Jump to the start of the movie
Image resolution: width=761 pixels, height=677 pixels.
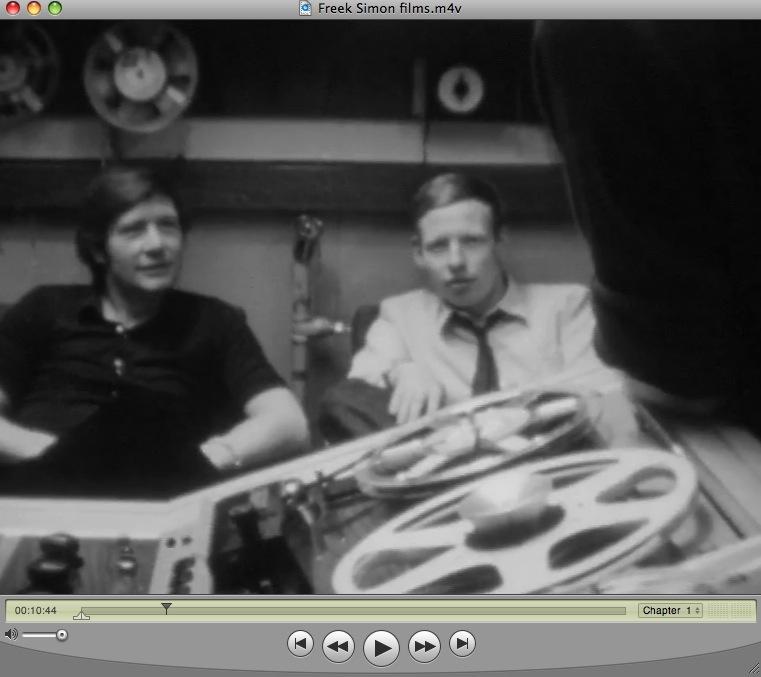299,644
